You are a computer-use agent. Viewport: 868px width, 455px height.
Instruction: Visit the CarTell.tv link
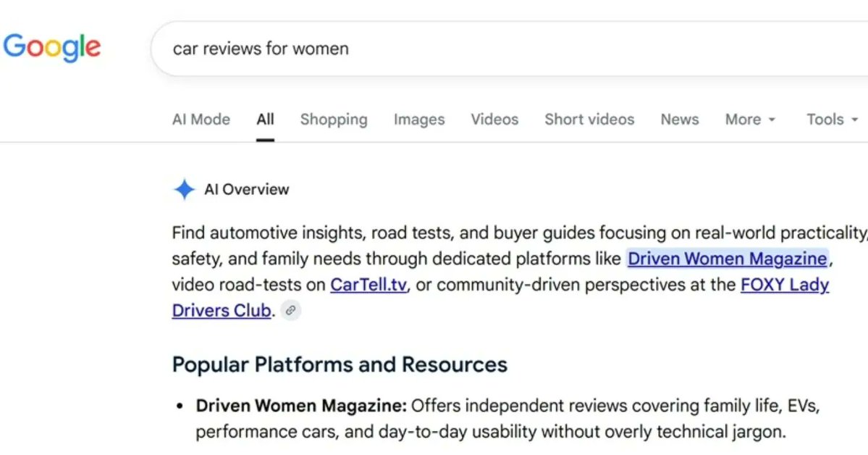[368, 285]
